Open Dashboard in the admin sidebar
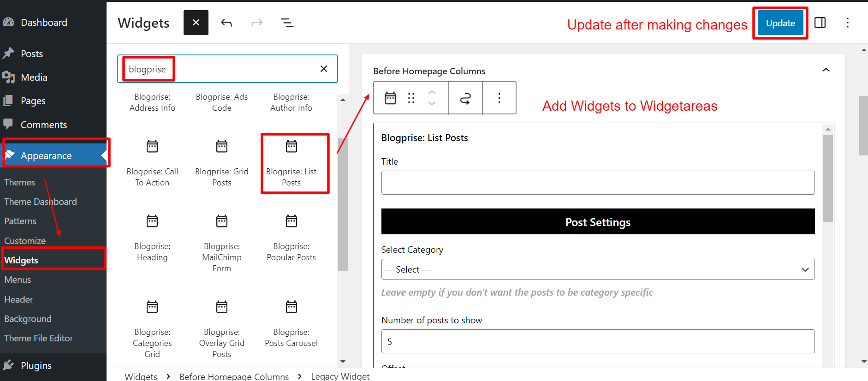 (44, 22)
